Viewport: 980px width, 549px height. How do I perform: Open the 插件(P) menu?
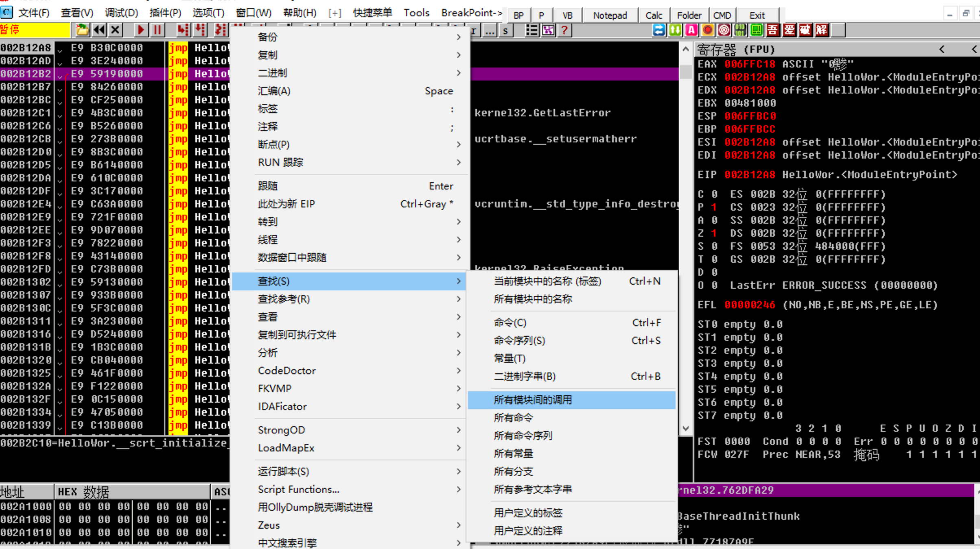coord(165,13)
